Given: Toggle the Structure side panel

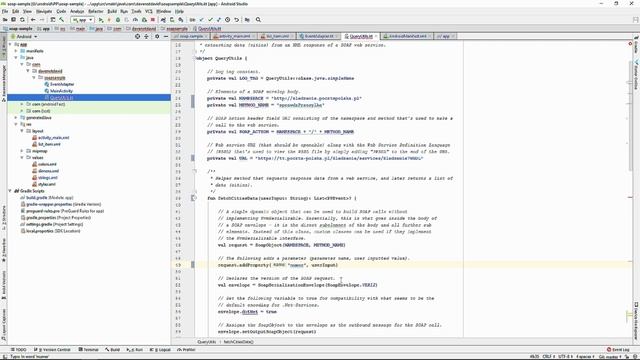Looking at the screenshot, I should 4,219.
